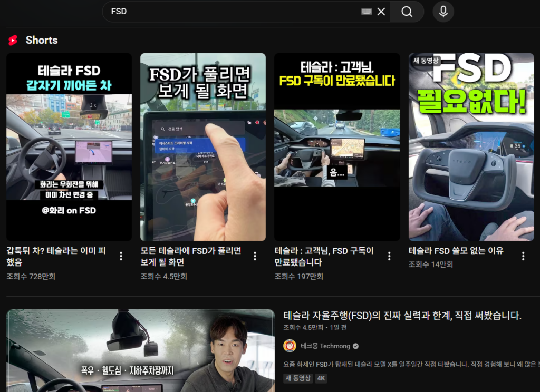Open more options for '테슬라 FSD 쓸모 없는 이유' short
This screenshot has width=540, height=392.
click(x=523, y=256)
